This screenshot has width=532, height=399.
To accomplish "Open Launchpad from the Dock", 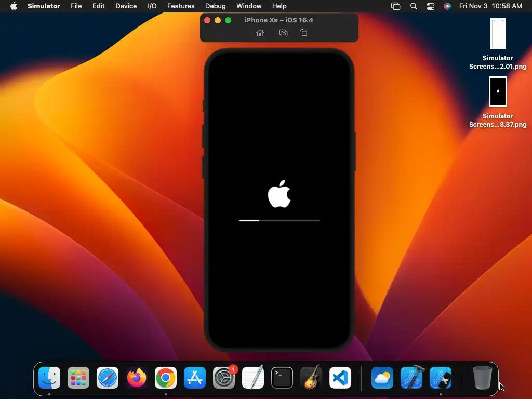I will pos(78,378).
